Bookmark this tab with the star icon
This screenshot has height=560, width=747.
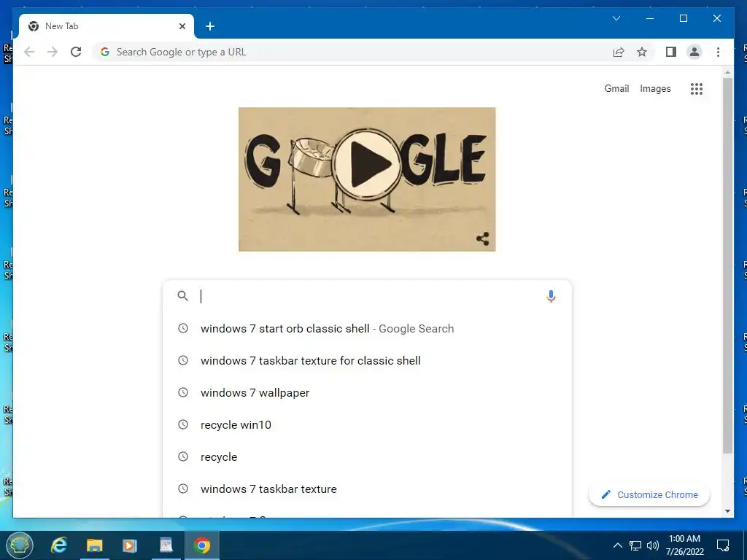tap(642, 52)
